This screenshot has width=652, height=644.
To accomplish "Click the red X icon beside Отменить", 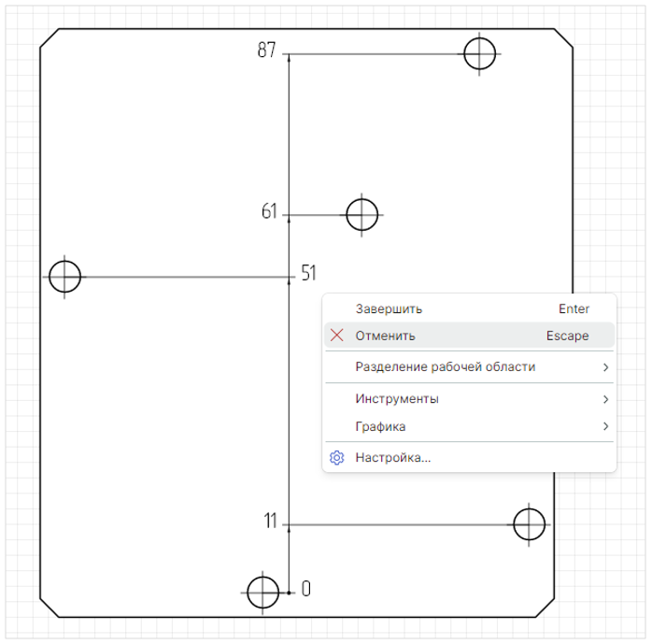I will [x=337, y=336].
